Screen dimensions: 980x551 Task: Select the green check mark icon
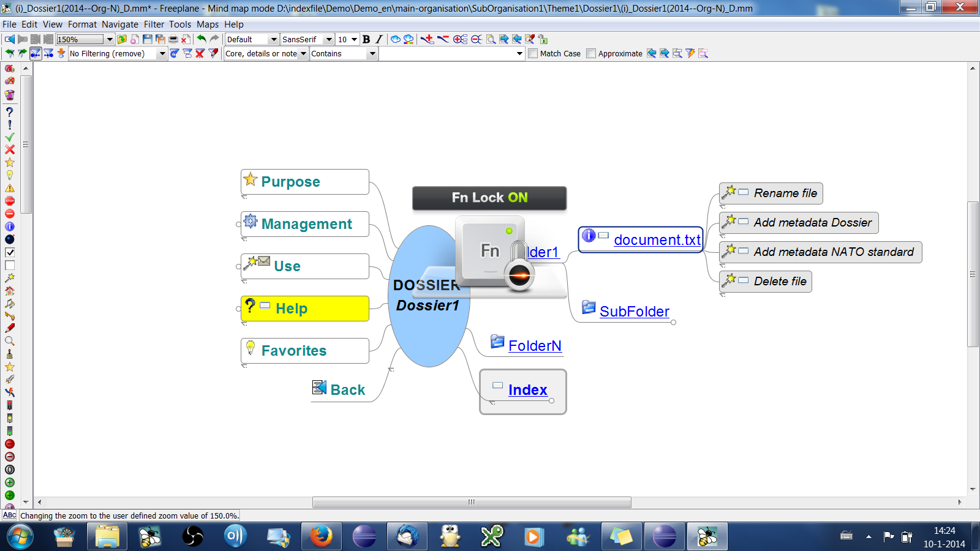[x=10, y=137]
